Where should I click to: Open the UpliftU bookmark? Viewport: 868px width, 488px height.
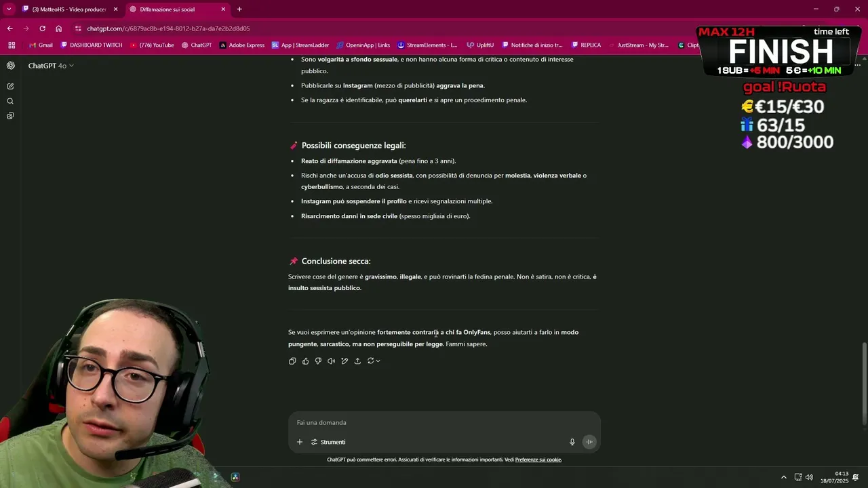pyautogui.click(x=480, y=45)
